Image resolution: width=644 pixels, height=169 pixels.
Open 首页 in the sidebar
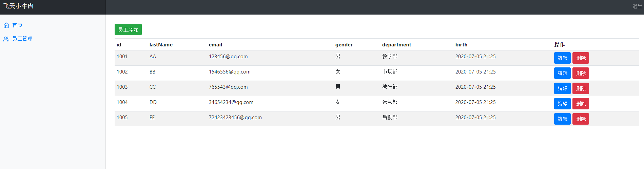click(17, 25)
